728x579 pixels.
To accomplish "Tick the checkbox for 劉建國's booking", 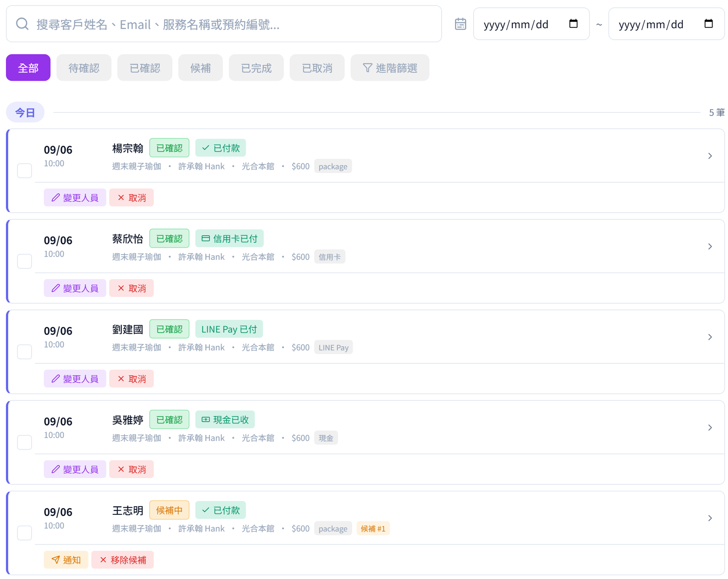I will [25, 352].
